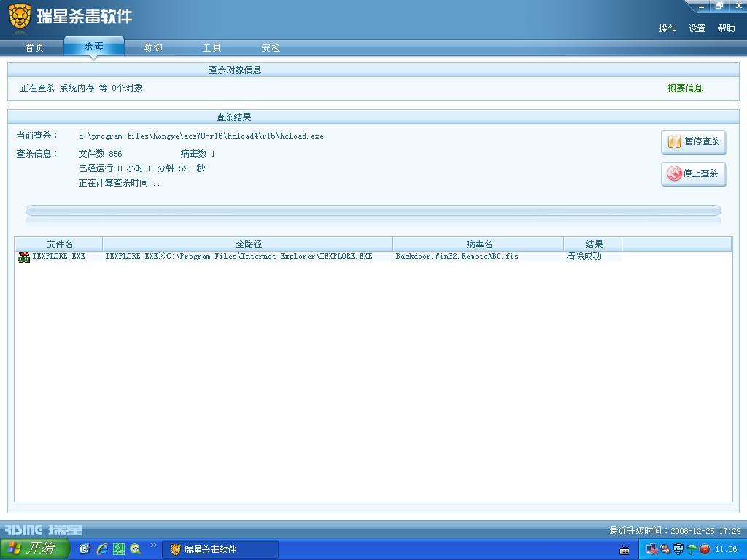Launch the magnifier quick launch icon
Screen dimensions: 747x560
(135, 549)
